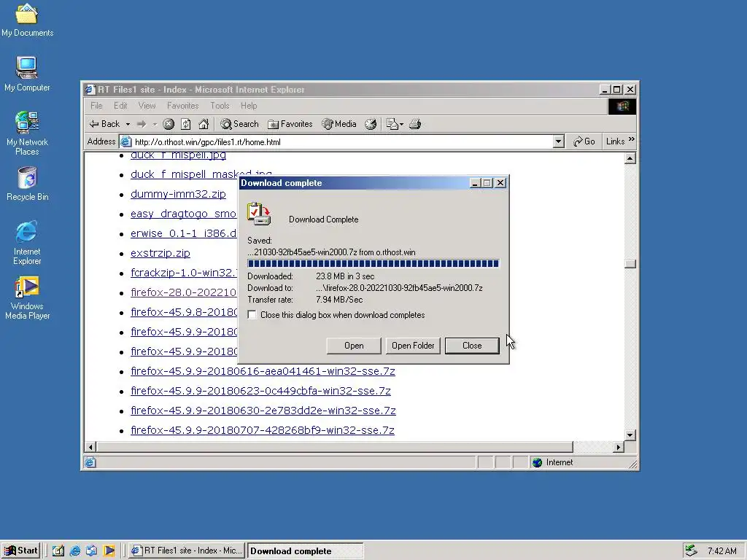Go Back using the IE toolbar

tap(105, 124)
